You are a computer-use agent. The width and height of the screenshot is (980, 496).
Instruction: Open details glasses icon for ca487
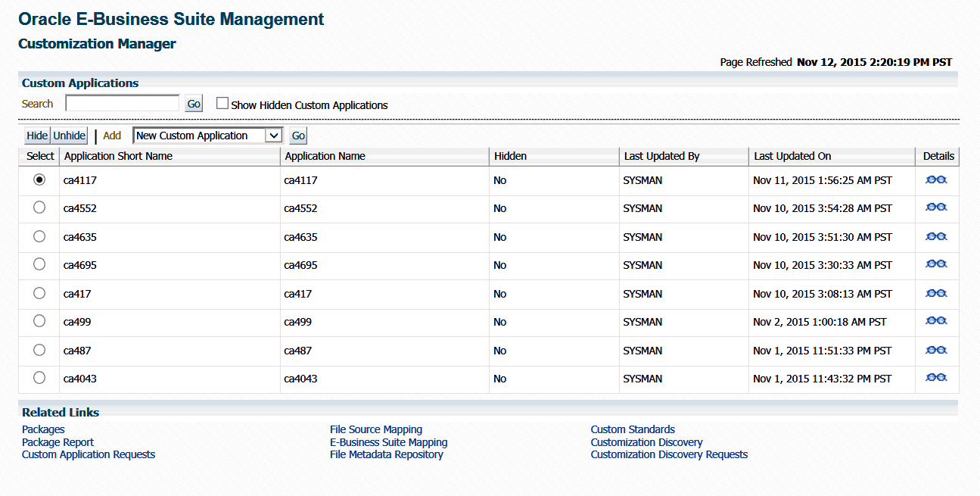936,350
